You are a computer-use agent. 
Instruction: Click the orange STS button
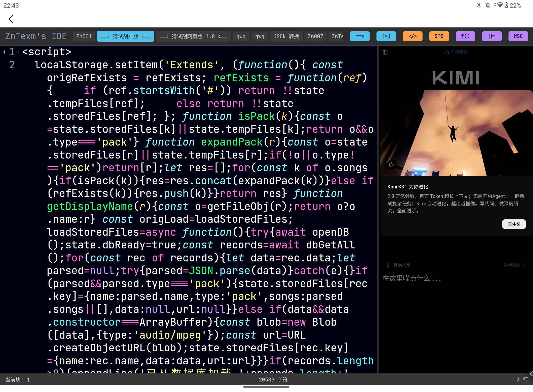click(439, 36)
